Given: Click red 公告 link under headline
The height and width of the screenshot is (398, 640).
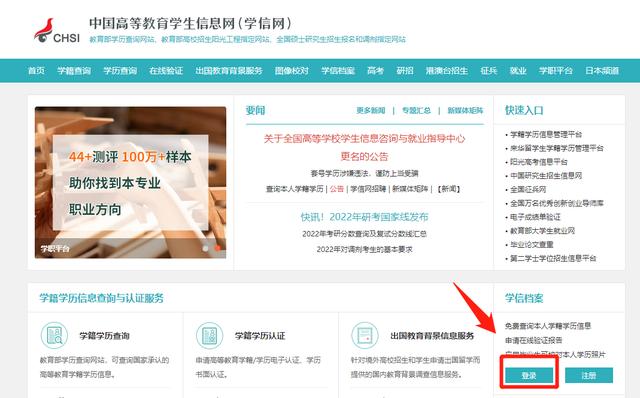Looking at the screenshot, I should [x=337, y=189].
